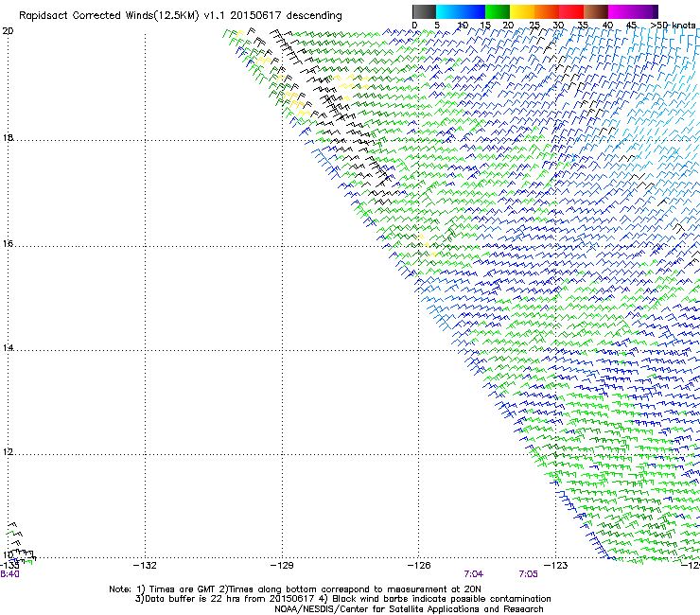Click the purple time label '7:05'
The height and width of the screenshot is (615, 700).
(528, 574)
